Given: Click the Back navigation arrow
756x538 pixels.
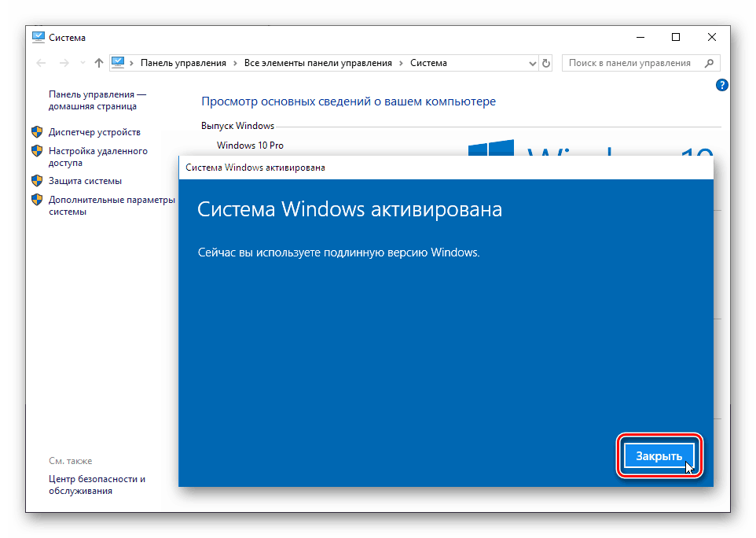Looking at the screenshot, I should [x=40, y=62].
